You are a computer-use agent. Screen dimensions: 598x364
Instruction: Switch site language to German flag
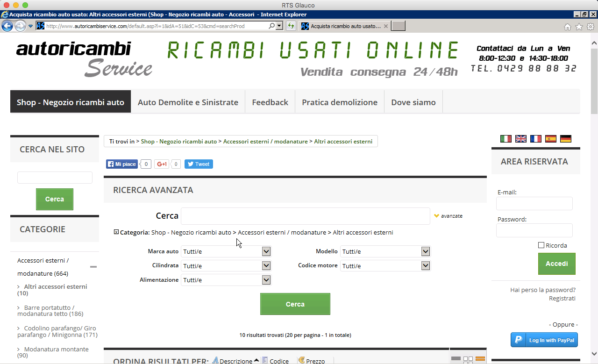click(566, 139)
